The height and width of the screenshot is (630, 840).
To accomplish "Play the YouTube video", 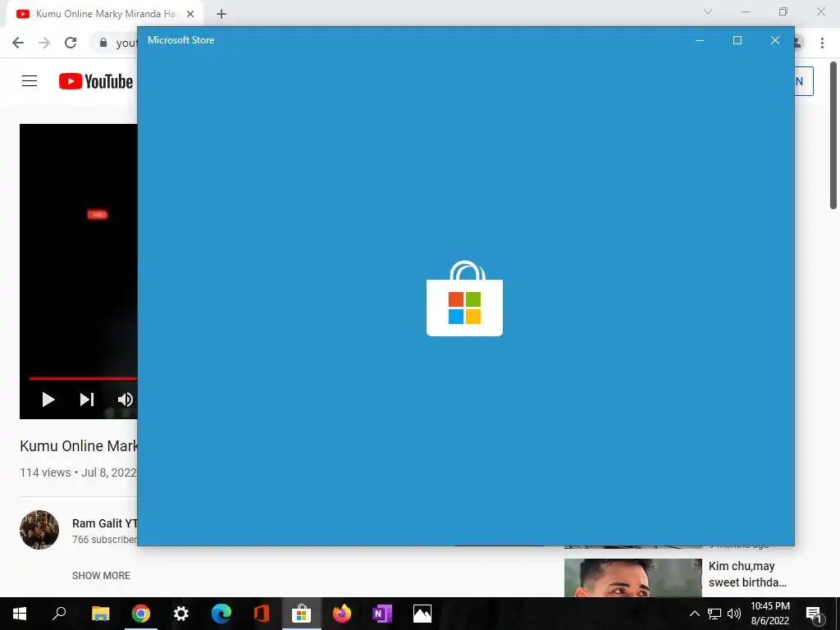I will 48,399.
